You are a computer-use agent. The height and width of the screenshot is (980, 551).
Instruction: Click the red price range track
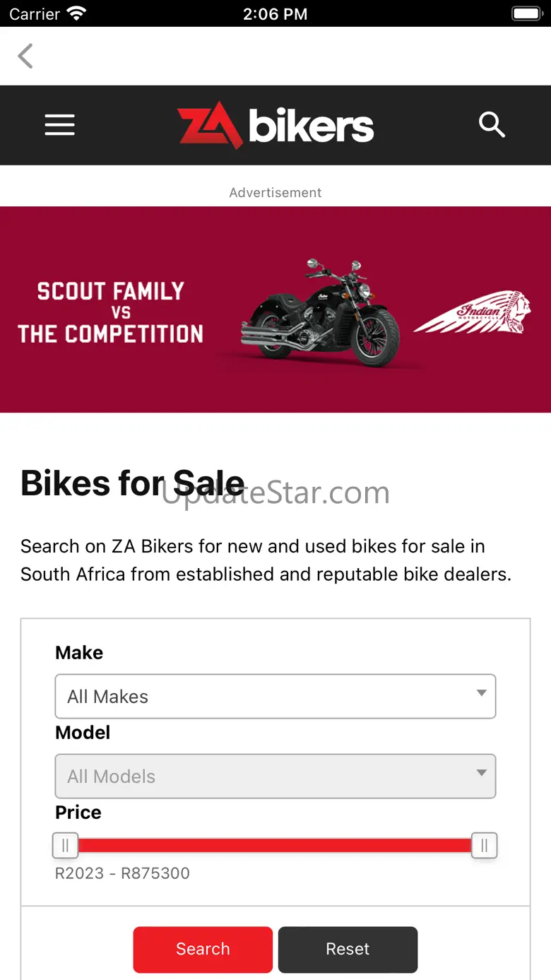coord(275,845)
